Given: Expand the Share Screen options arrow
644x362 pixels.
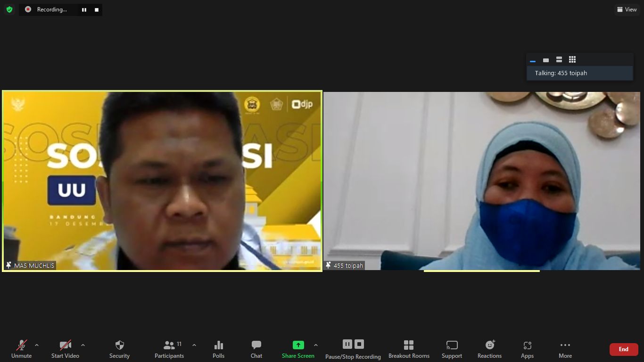Looking at the screenshot, I should click(316, 345).
